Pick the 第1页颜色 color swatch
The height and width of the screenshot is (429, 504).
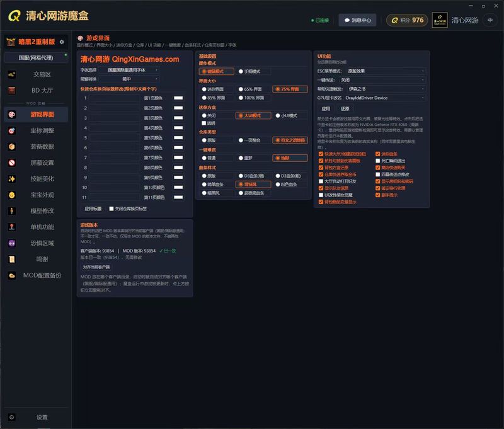[x=178, y=98]
